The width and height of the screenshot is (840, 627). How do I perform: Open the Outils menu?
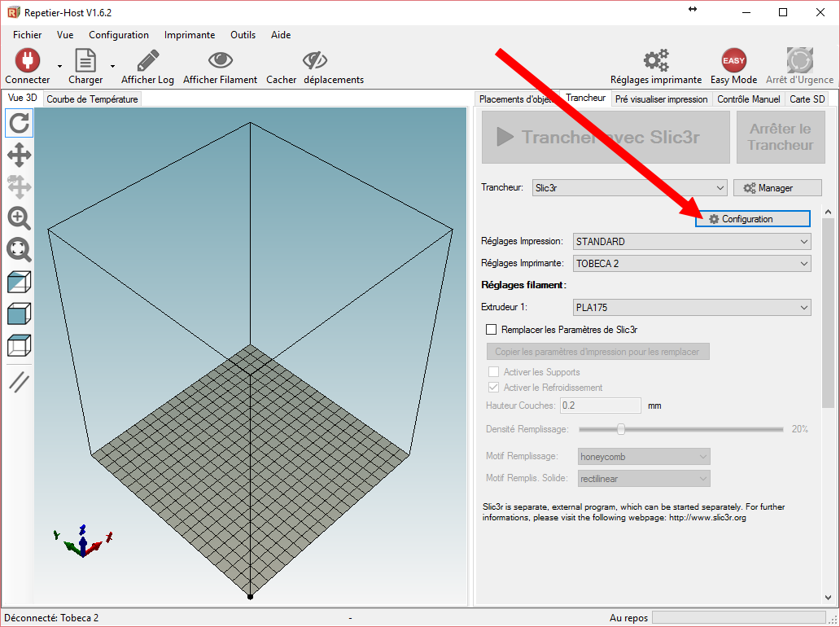(243, 35)
